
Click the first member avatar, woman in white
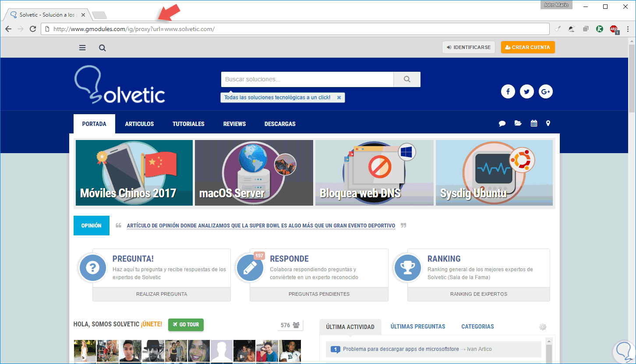[x=85, y=351]
